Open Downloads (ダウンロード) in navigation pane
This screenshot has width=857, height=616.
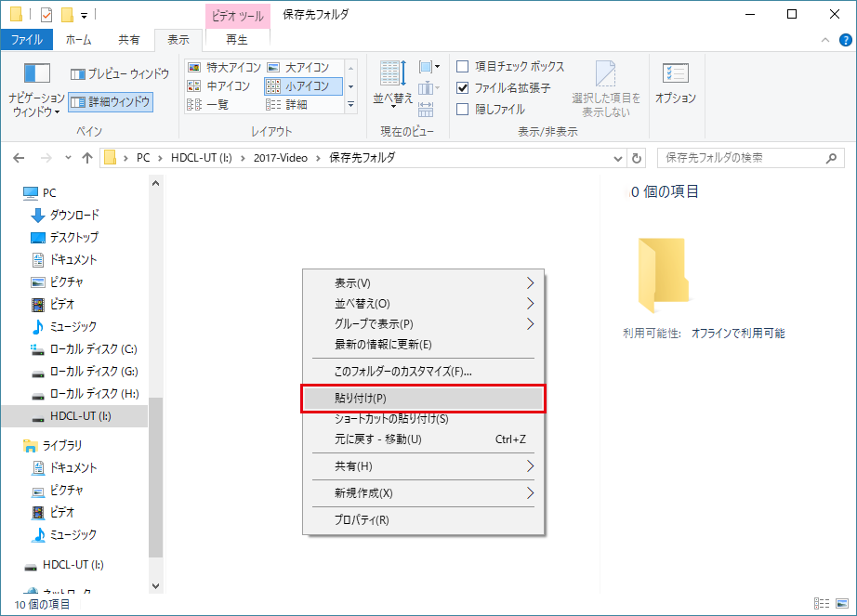click(65, 216)
